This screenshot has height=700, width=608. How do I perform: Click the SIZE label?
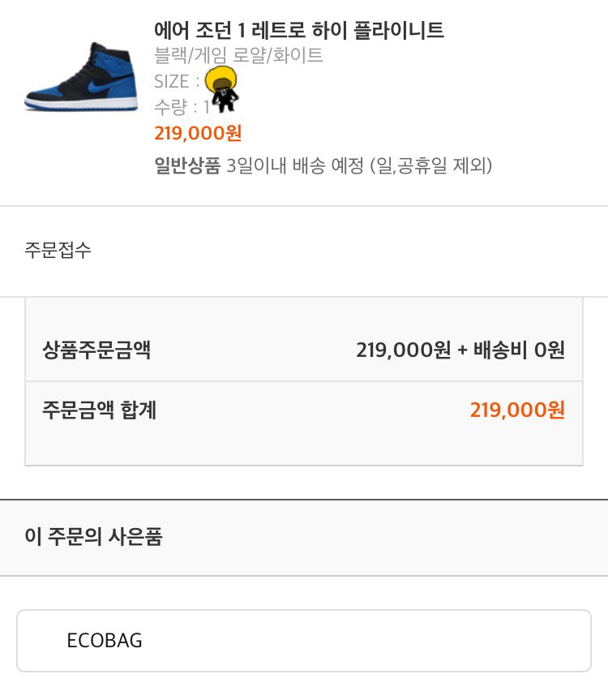click(171, 81)
